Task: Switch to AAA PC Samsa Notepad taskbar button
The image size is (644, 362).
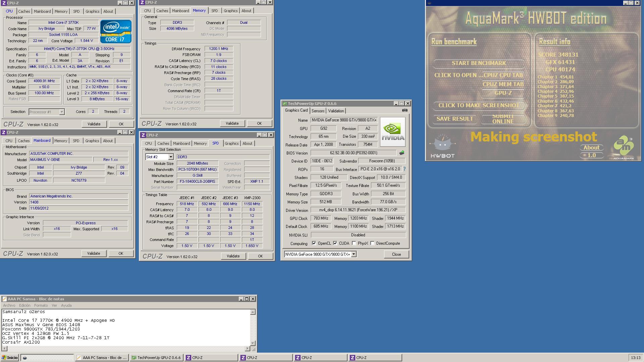Action: [102, 358]
